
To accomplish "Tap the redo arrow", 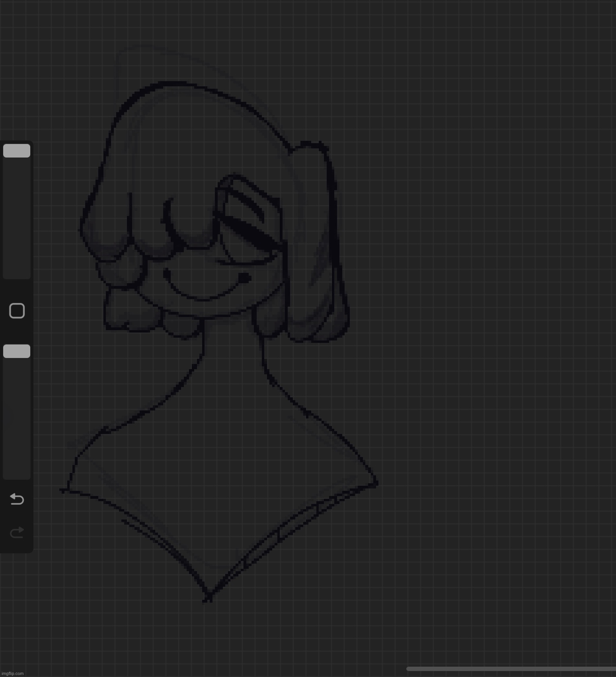I will [17, 532].
